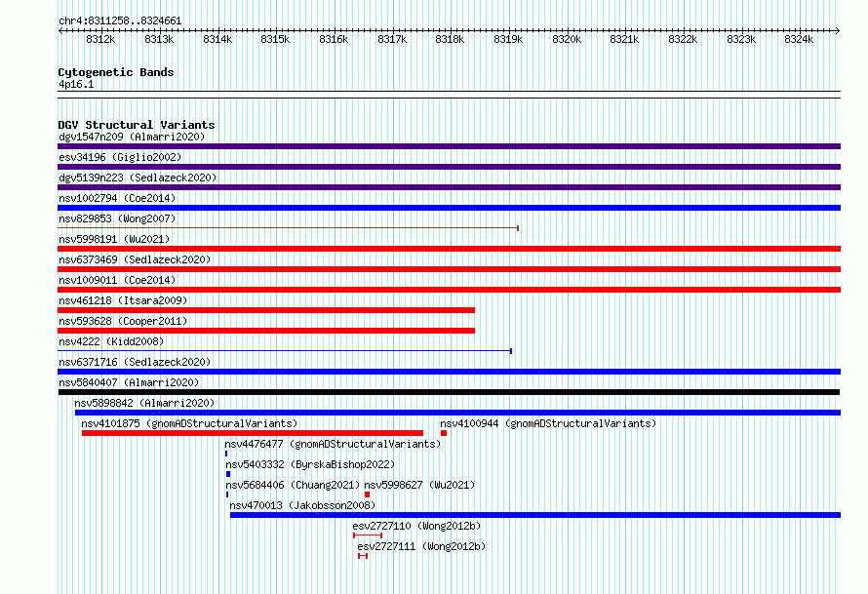Select nsv5998191 (Wu2021) label
The width and height of the screenshot is (868, 594).
[x=114, y=239]
